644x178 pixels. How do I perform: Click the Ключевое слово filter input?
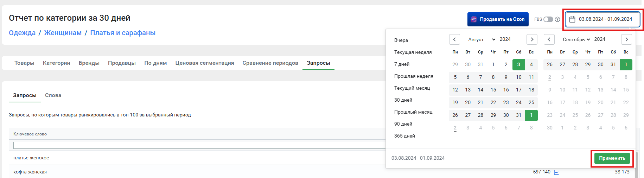(199, 145)
